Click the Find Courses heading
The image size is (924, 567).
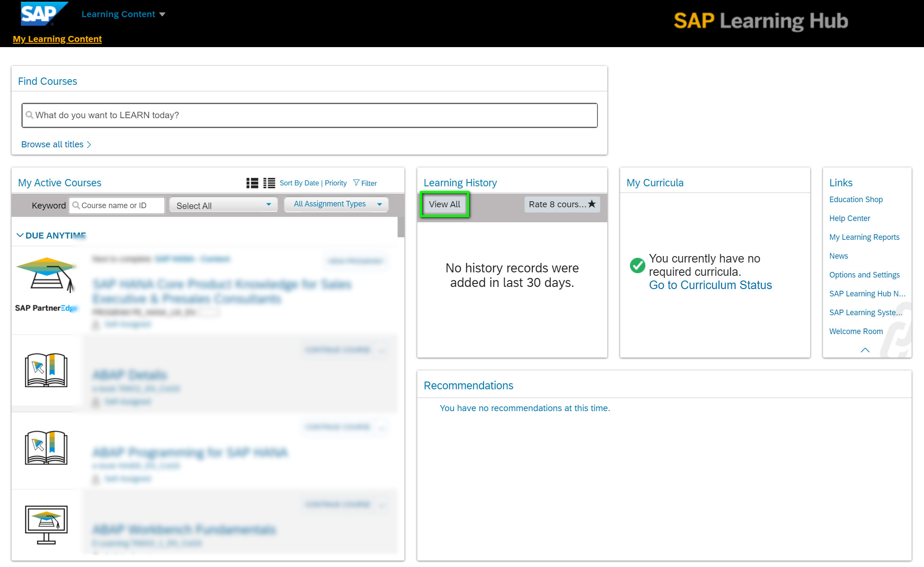coord(48,81)
